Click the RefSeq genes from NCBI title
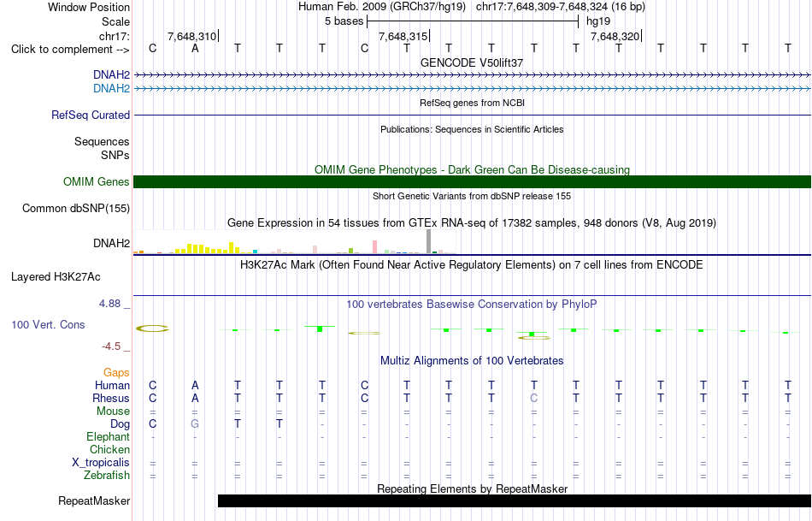812x521 pixels. pyautogui.click(x=472, y=103)
